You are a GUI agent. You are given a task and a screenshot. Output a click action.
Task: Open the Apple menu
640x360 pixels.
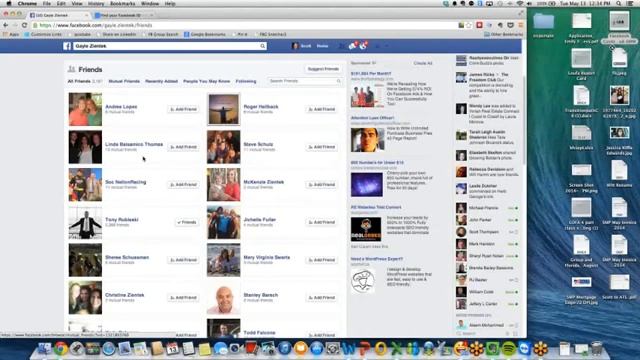pos(9,4)
